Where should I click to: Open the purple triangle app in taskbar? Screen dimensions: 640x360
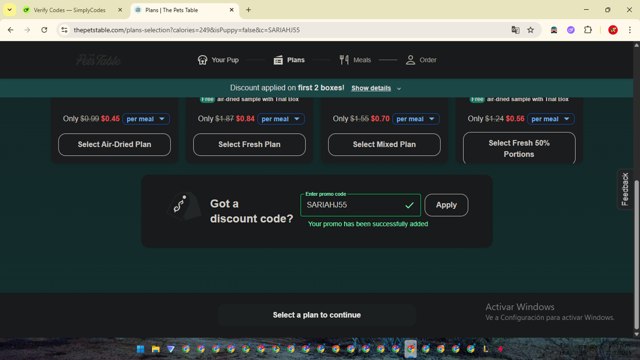[171, 349]
